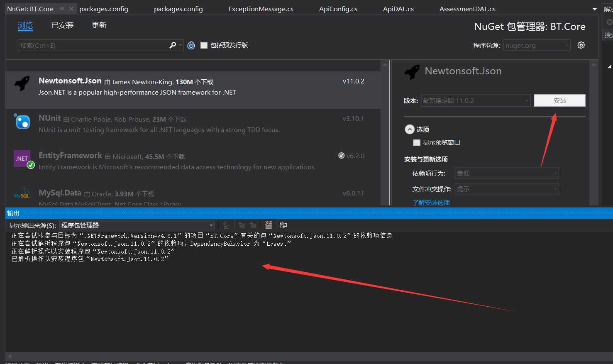This screenshot has height=364, width=613.
Task: Click the 输出 output panel title
Action: coord(13,213)
